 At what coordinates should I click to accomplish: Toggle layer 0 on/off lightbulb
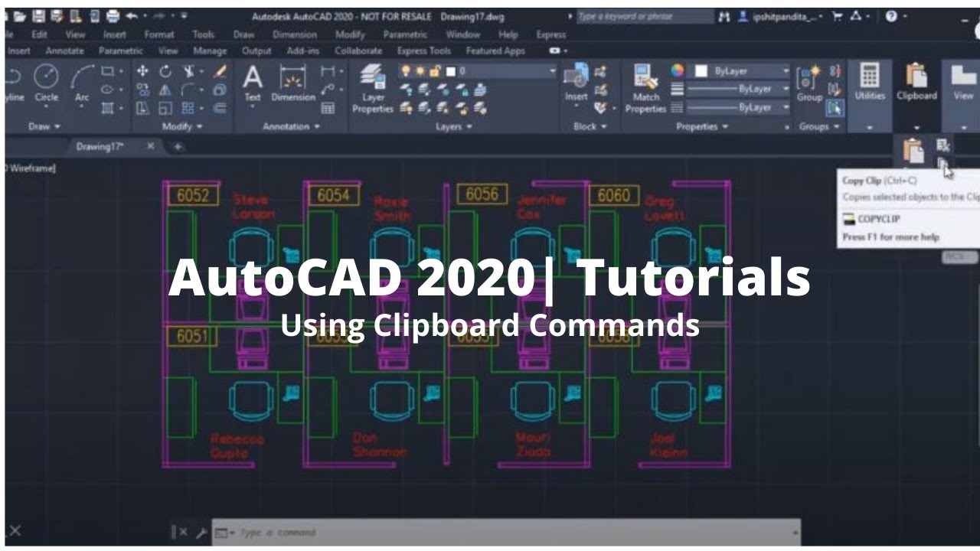(x=406, y=71)
